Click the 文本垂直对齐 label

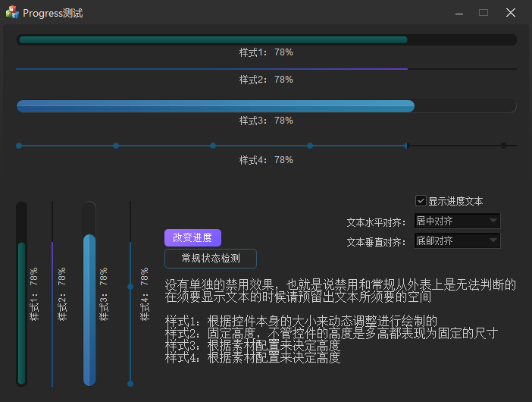[377, 242]
